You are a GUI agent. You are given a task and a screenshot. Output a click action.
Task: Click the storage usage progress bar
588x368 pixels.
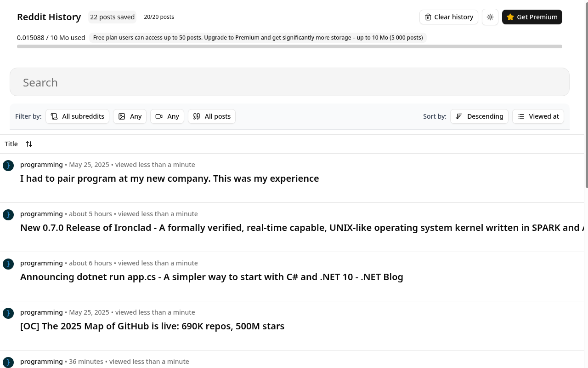tap(289, 46)
